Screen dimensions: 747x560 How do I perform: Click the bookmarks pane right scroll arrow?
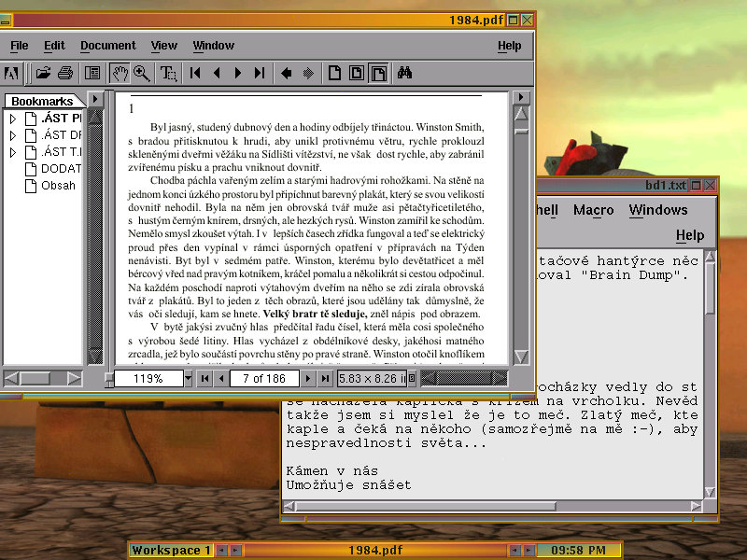(x=74, y=379)
